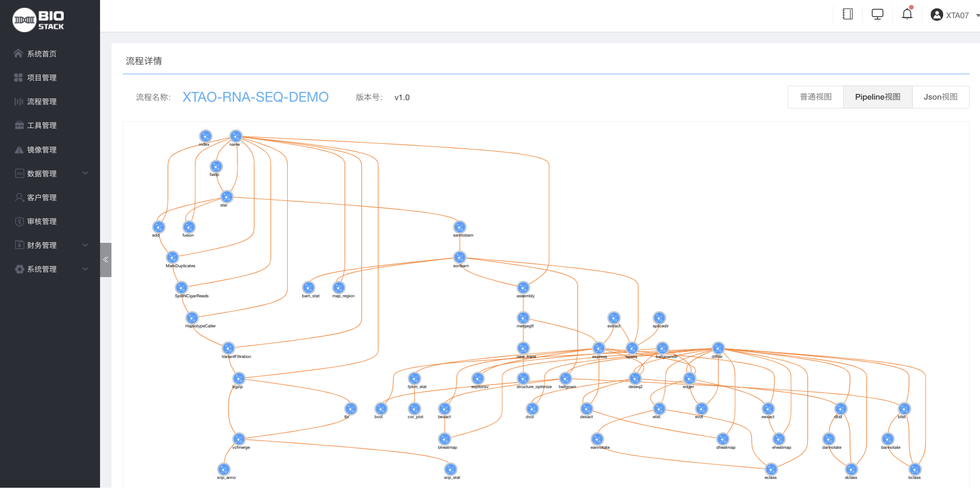The image size is (980, 495).
Task: Click the diffdir node in the graph
Action: pyautogui.click(x=718, y=348)
